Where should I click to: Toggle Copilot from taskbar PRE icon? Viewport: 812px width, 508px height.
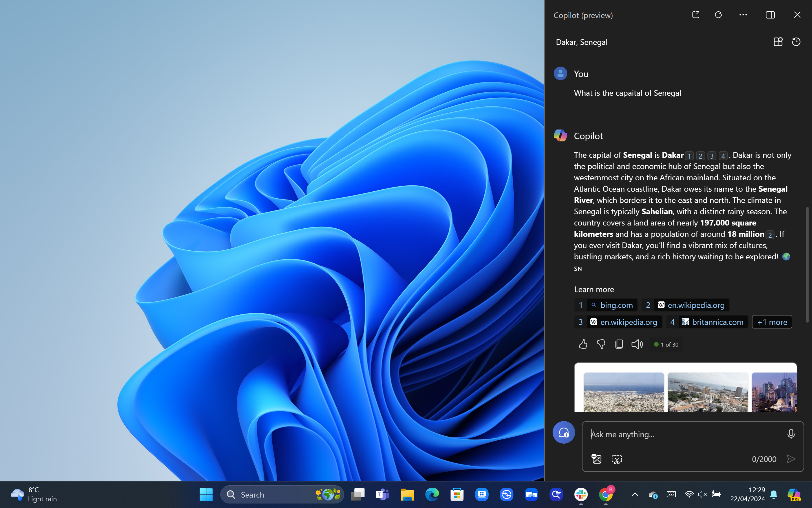click(x=794, y=494)
